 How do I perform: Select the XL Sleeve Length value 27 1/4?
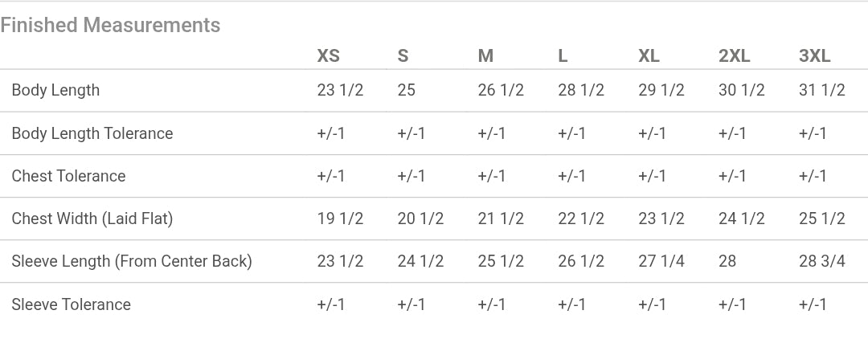(x=661, y=261)
